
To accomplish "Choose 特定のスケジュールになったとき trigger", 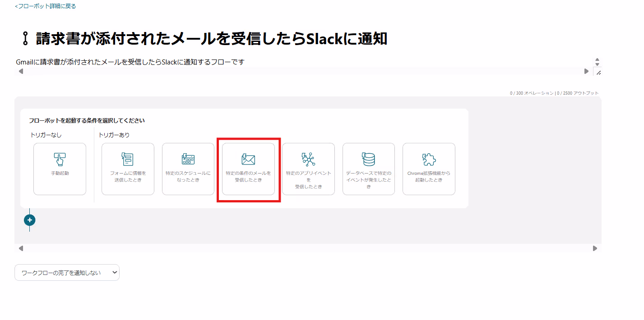I will pyautogui.click(x=188, y=169).
